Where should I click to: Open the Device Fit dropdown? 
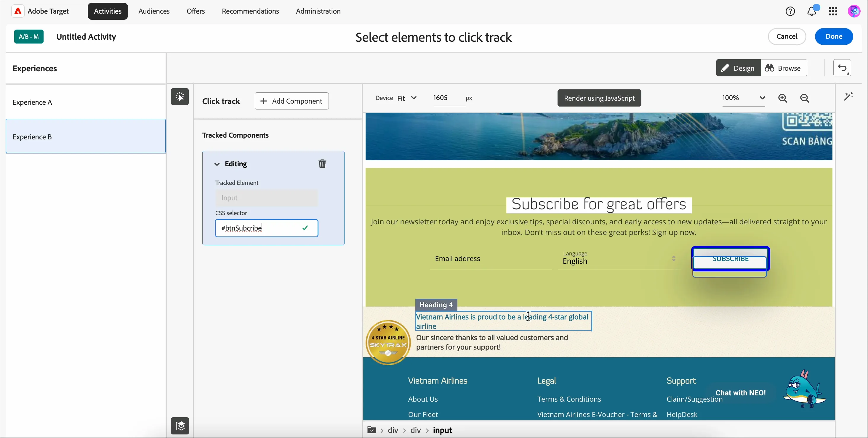407,98
